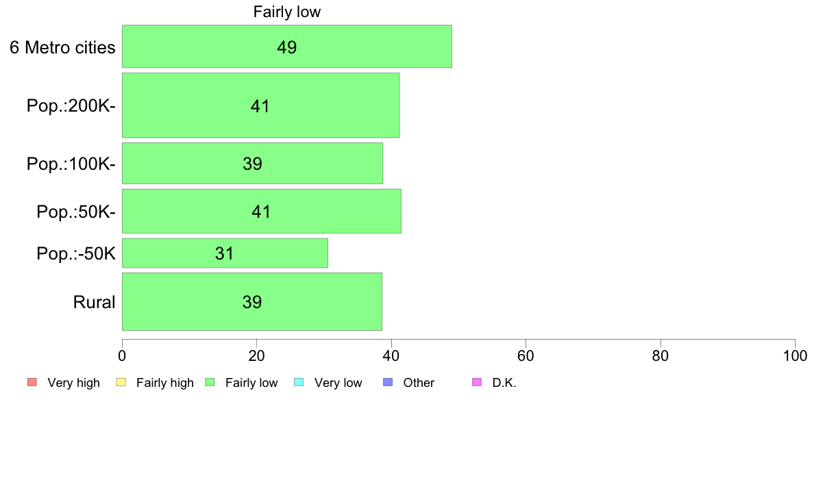Viewport: 814px width, 504px height.
Task: Click the green Fairly low legend swatch
Action: (x=210, y=383)
